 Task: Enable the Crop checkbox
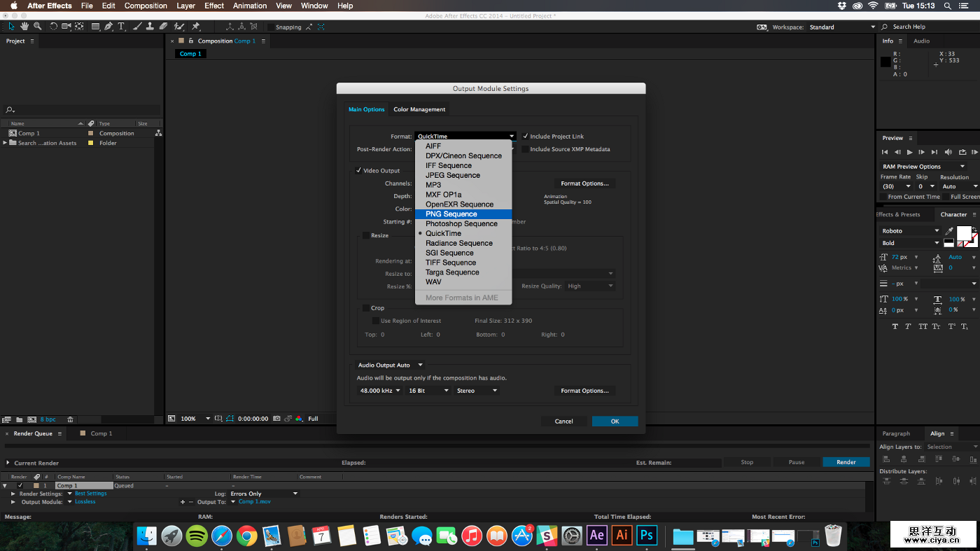[x=366, y=308]
